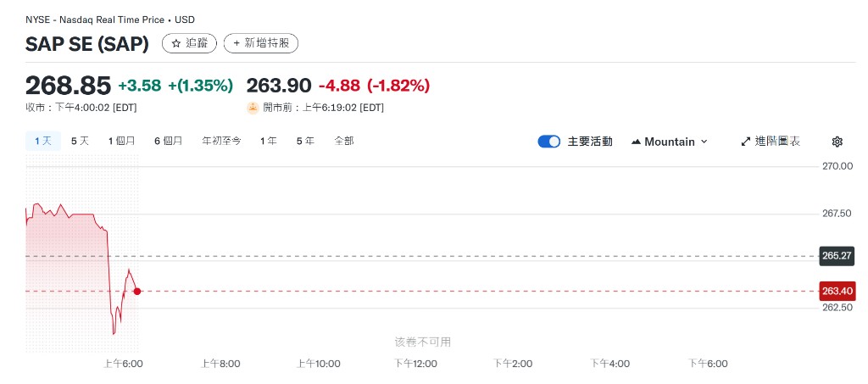This screenshot has height=384, width=868.
Task: Click the expand arrows icon for 進階圖表
Action: [746, 142]
